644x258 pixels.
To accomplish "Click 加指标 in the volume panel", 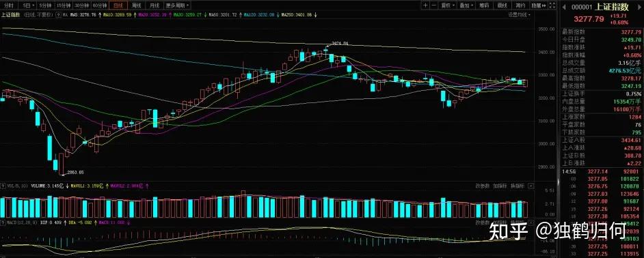I will click(500, 186).
